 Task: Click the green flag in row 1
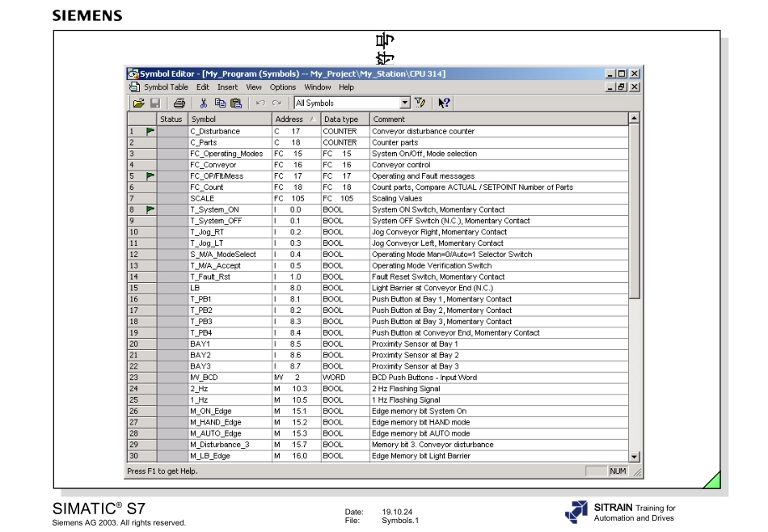[x=150, y=131]
